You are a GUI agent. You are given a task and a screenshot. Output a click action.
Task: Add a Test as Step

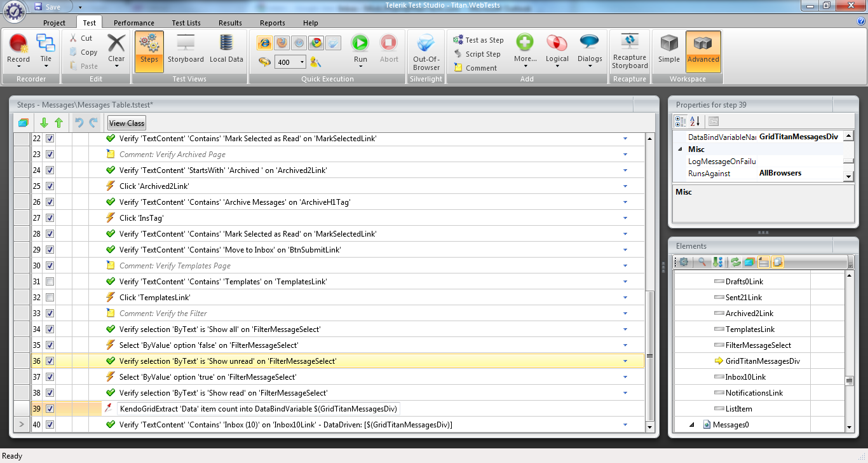click(x=478, y=40)
